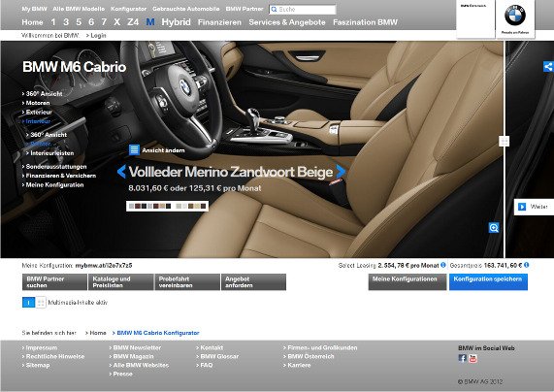Show Gesamtpreis info icon
Screen dimensions: 554x392
coord(527,265)
